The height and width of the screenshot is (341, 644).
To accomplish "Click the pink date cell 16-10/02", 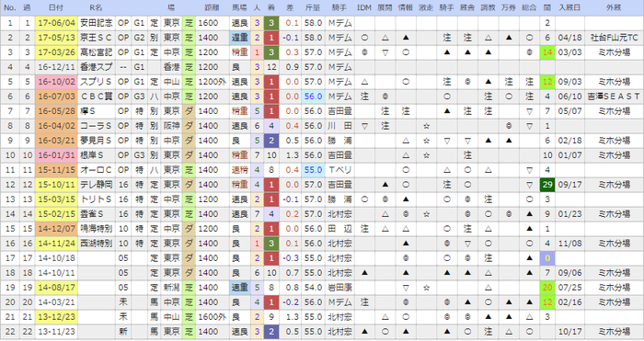I will coord(56,82).
